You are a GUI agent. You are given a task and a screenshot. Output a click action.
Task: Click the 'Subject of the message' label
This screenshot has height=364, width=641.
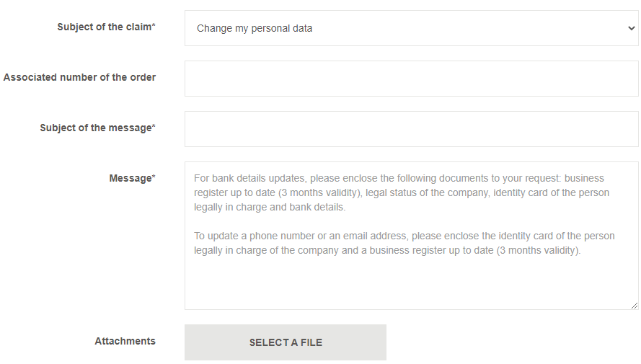pos(95,128)
